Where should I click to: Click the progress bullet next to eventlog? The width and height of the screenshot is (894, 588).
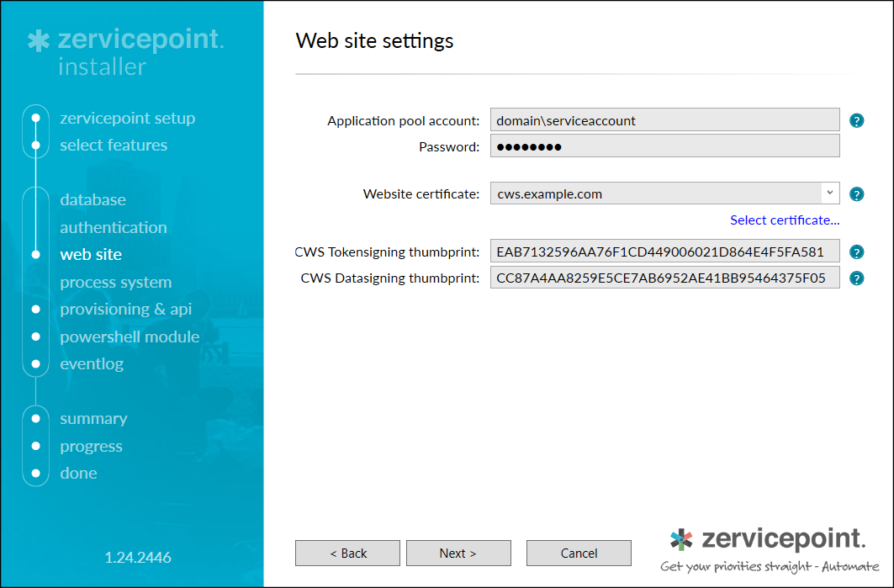36,364
